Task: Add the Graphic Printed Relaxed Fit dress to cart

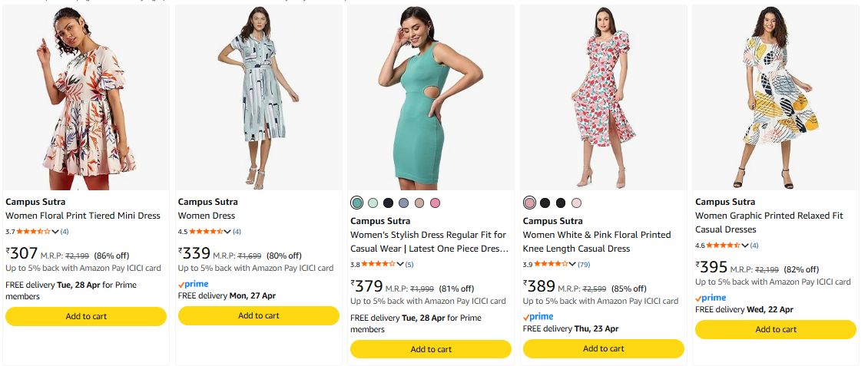Action: 776,329
